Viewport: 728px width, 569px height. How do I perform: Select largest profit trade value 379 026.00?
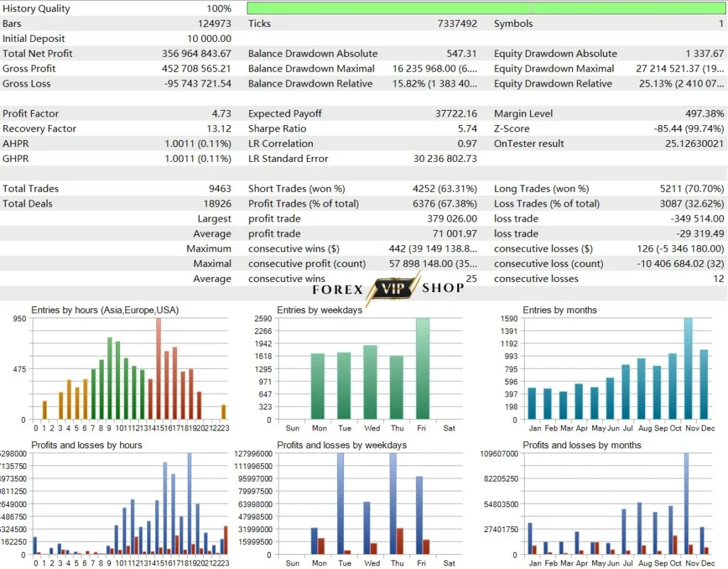[451, 219]
